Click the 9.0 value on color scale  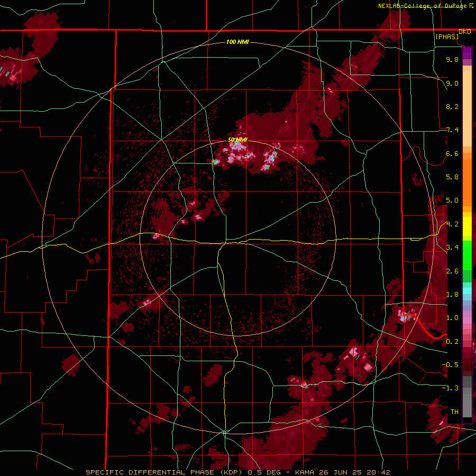pos(452,83)
